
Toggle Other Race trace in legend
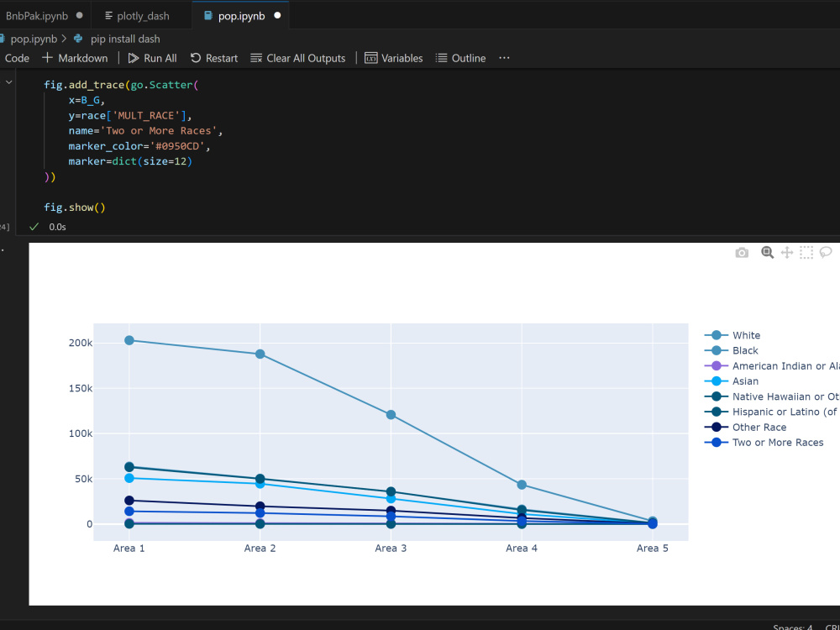(x=745, y=427)
